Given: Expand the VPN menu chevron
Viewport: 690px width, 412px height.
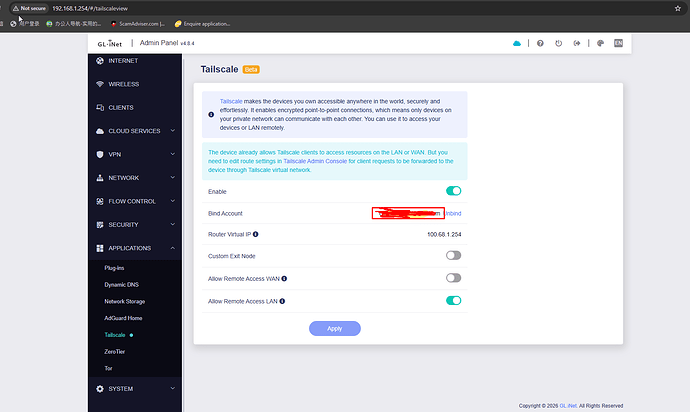Looking at the screenshot, I should 172,154.
